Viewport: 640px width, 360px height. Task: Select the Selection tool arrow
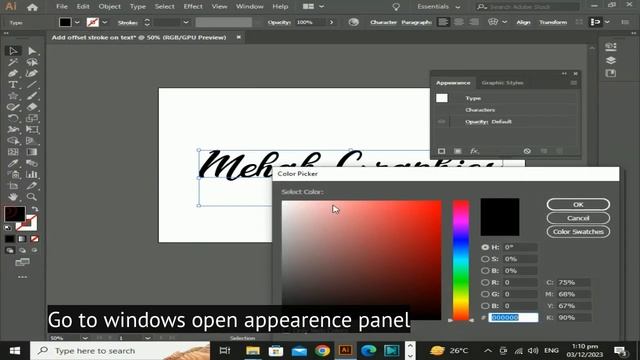(13, 51)
